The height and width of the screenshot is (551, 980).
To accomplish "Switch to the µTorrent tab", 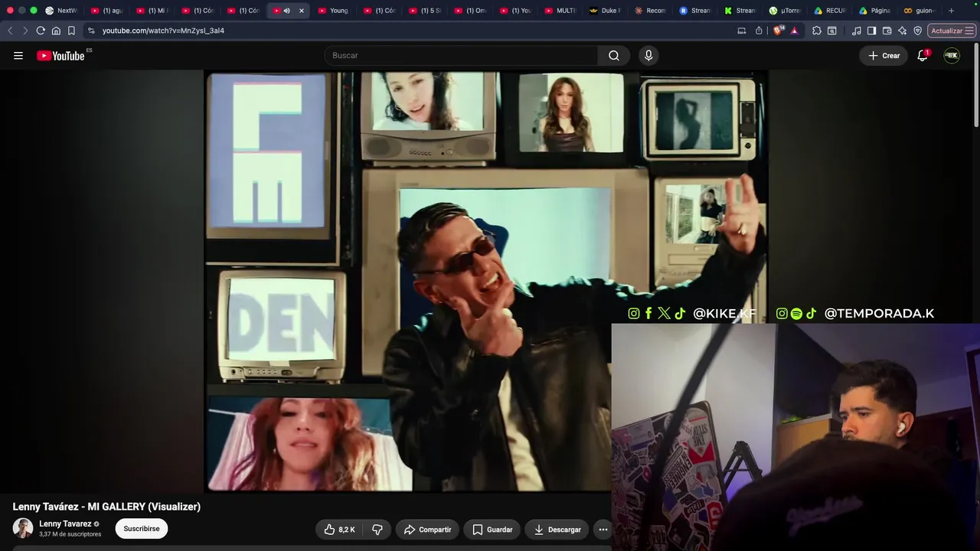I will (x=787, y=11).
